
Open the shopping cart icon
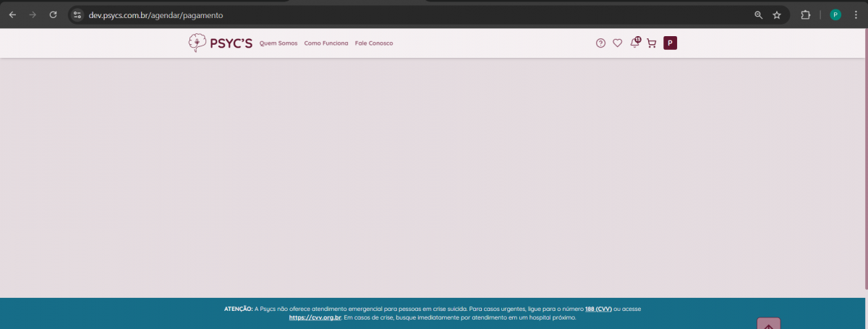tap(651, 43)
